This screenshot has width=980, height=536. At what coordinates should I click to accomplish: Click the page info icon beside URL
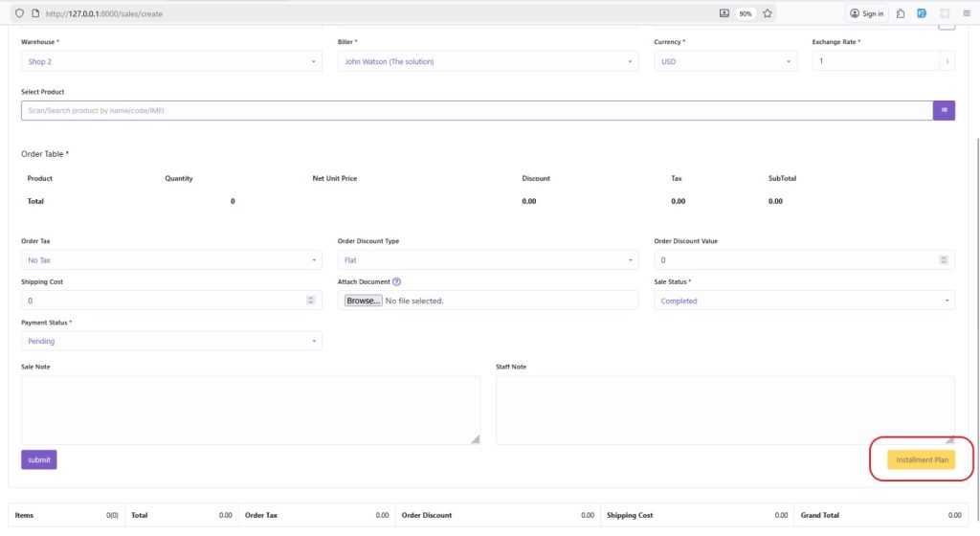(x=35, y=13)
